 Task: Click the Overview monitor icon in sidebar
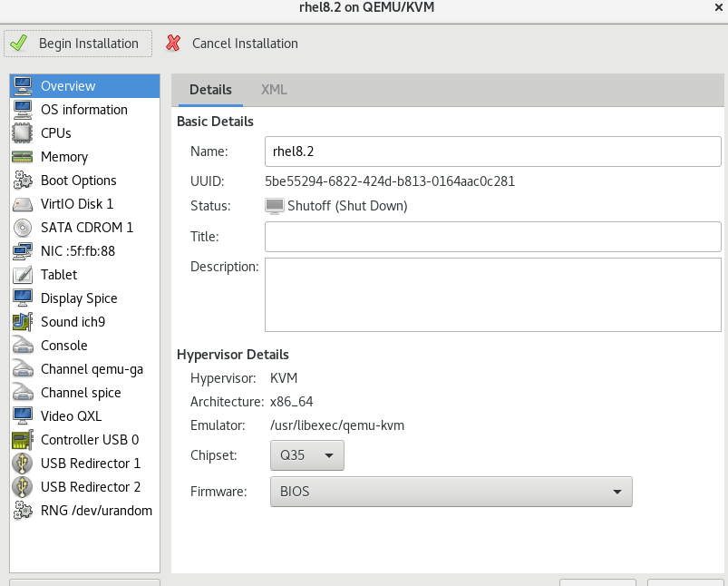(23, 86)
